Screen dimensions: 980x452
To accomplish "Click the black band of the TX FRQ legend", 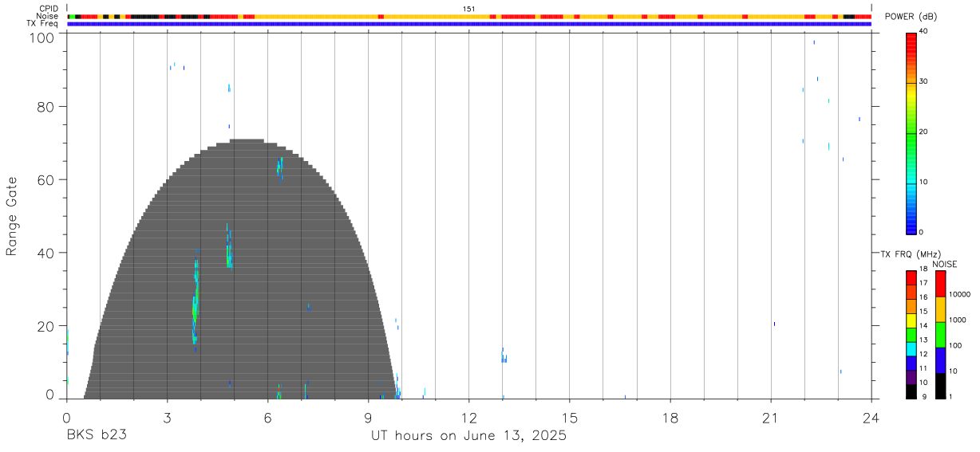I will click(911, 391).
